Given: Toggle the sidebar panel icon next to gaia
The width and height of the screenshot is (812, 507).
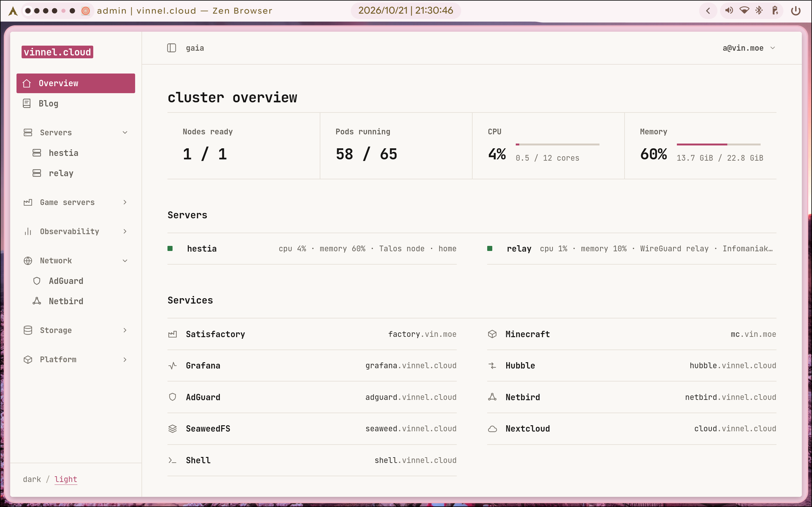Looking at the screenshot, I should 172,48.
